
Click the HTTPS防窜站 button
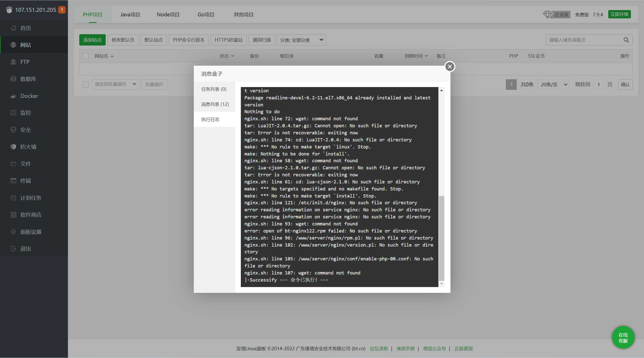(229, 40)
